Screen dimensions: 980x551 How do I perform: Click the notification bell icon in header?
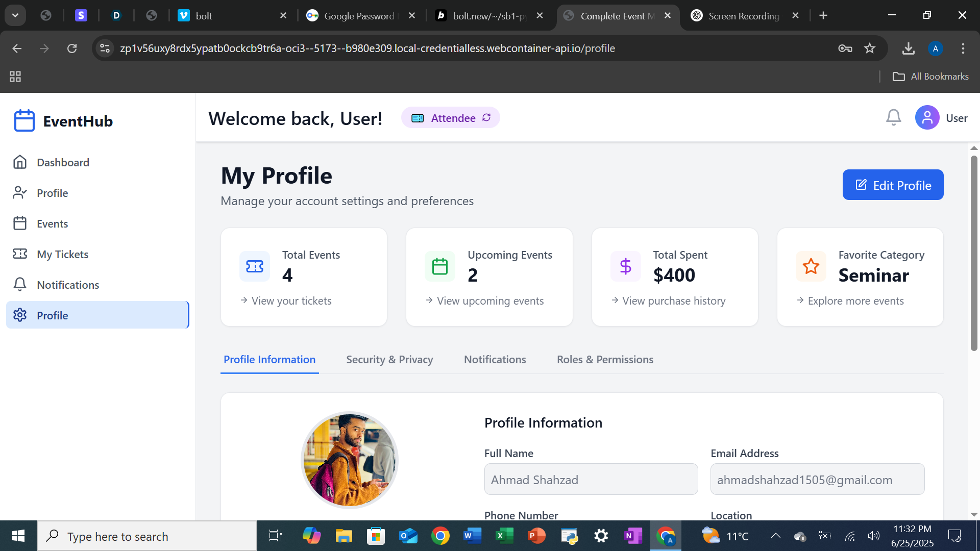pos(893,118)
